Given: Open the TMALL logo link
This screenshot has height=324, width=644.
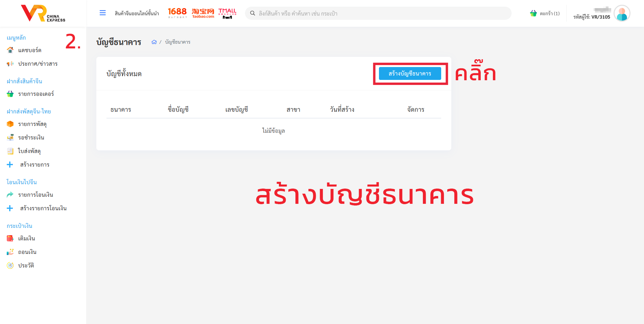Looking at the screenshot, I should click(x=227, y=13).
